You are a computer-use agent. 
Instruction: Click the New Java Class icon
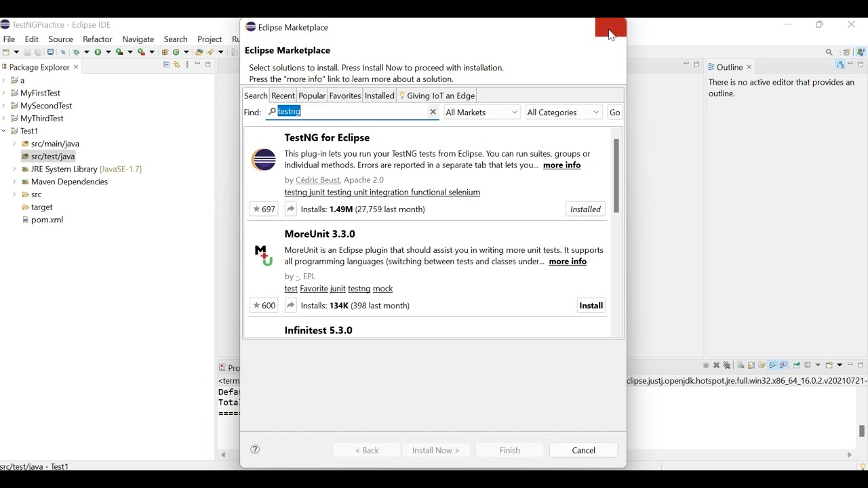(176, 52)
